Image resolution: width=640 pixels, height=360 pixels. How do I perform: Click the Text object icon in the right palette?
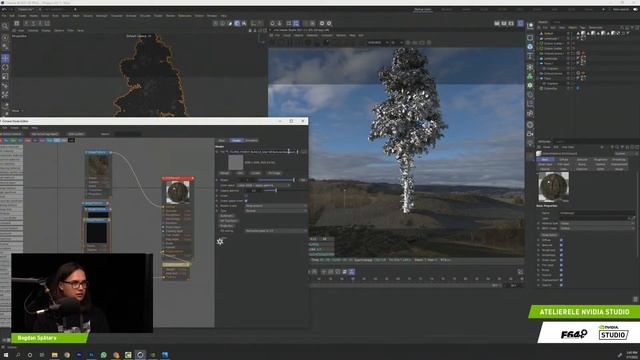click(530, 56)
